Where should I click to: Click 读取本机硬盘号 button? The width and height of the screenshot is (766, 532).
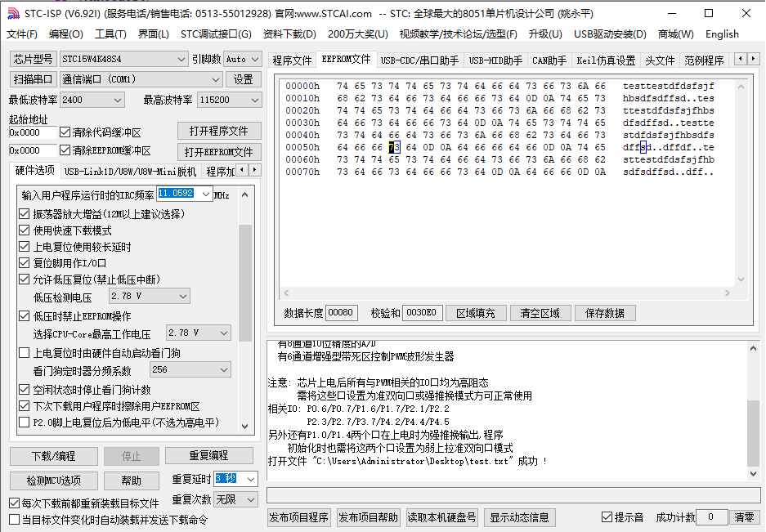click(x=442, y=517)
